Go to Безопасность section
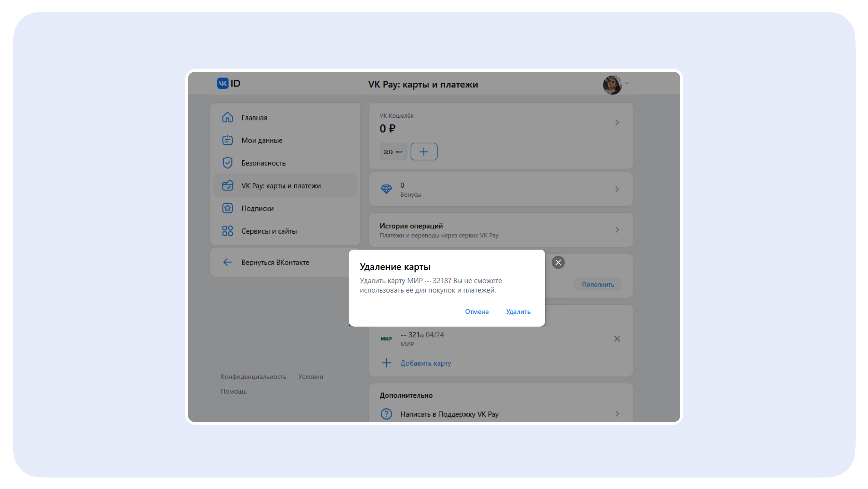The height and width of the screenshot is (489, 868). tap(285, 163)
